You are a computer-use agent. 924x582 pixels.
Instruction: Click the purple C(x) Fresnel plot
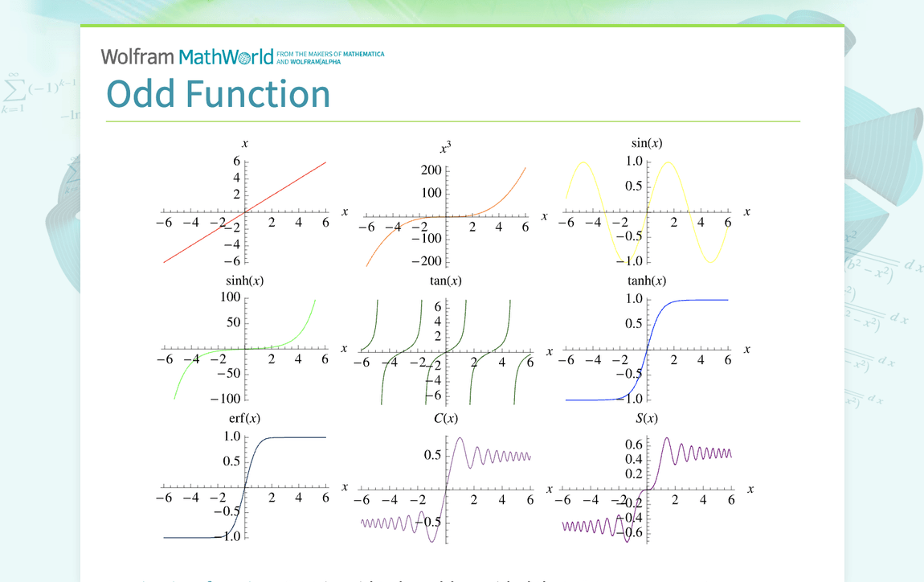[x=446, y=490]
